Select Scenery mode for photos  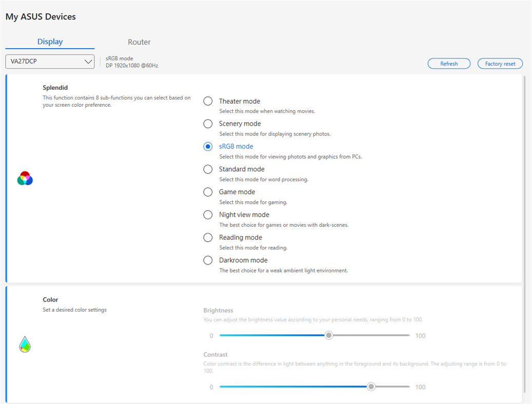coord(208,124)
